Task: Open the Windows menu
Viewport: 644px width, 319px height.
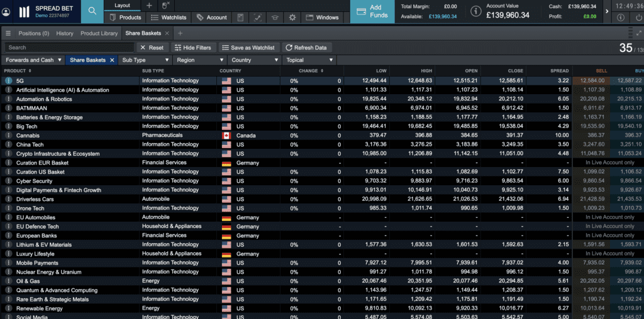Action: [x=323, y=17]
